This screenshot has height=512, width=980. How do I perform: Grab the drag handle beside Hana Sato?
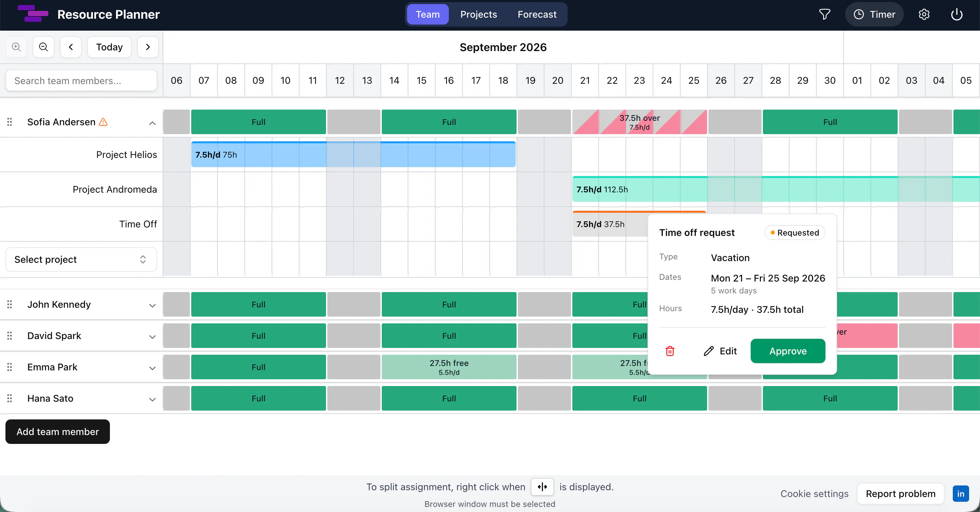pyautogui.click(x=10, y=399)
